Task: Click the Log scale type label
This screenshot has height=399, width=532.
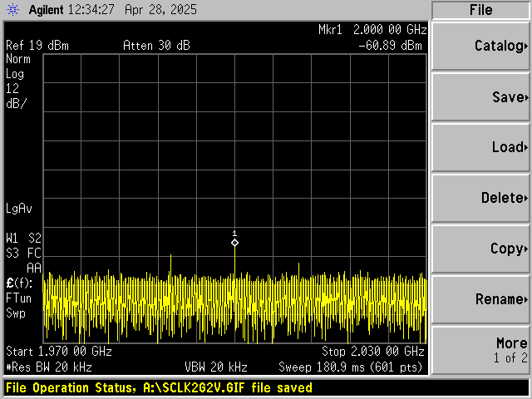Action: click(15, 74)
